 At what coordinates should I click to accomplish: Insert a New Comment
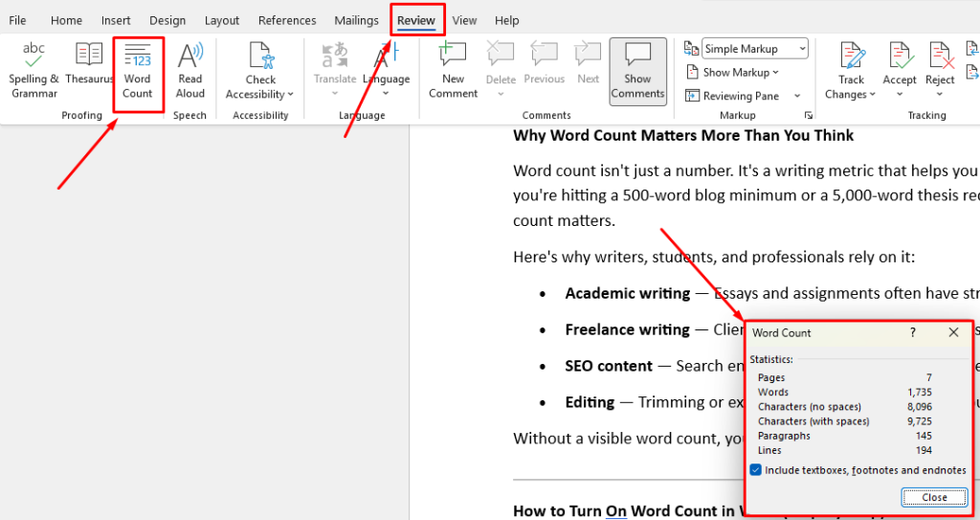click(453, 70)
